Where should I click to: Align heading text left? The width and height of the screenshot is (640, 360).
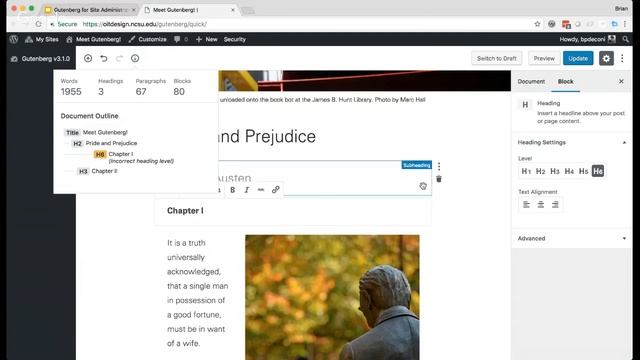tap(527, 204)
